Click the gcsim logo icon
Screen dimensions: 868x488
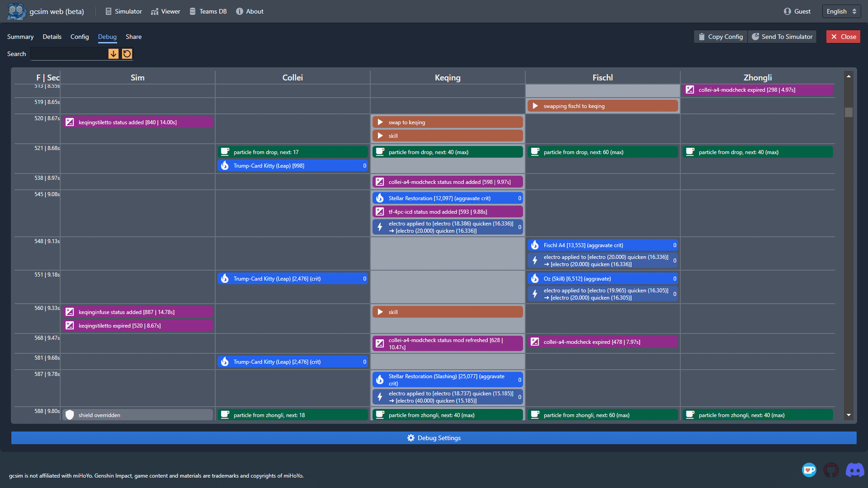tap(16, 11)
